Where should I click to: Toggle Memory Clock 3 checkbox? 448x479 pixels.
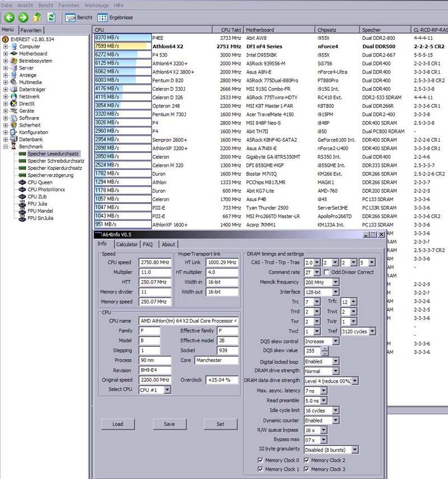pos(306,469)
